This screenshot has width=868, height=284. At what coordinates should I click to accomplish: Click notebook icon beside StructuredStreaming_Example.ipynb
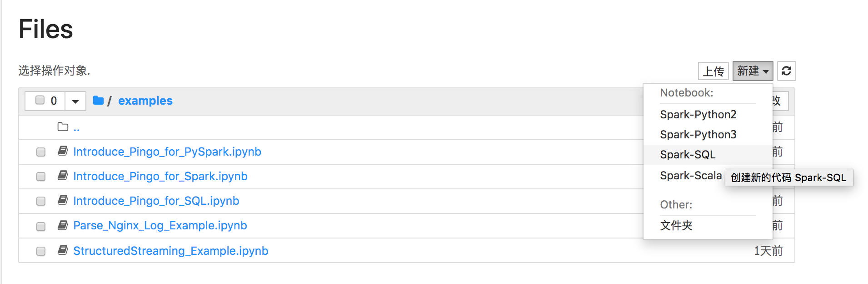[x=63, y=250]
